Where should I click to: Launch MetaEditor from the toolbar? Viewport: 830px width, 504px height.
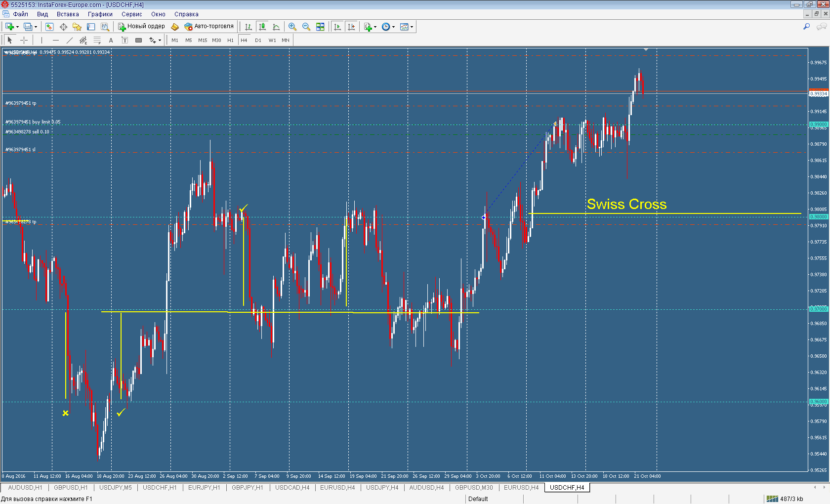(175, 27)
